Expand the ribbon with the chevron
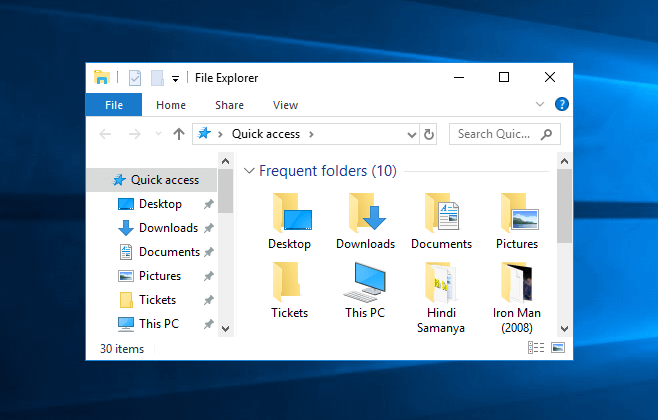Screen dimensions: 658x420 click(540, 104)
